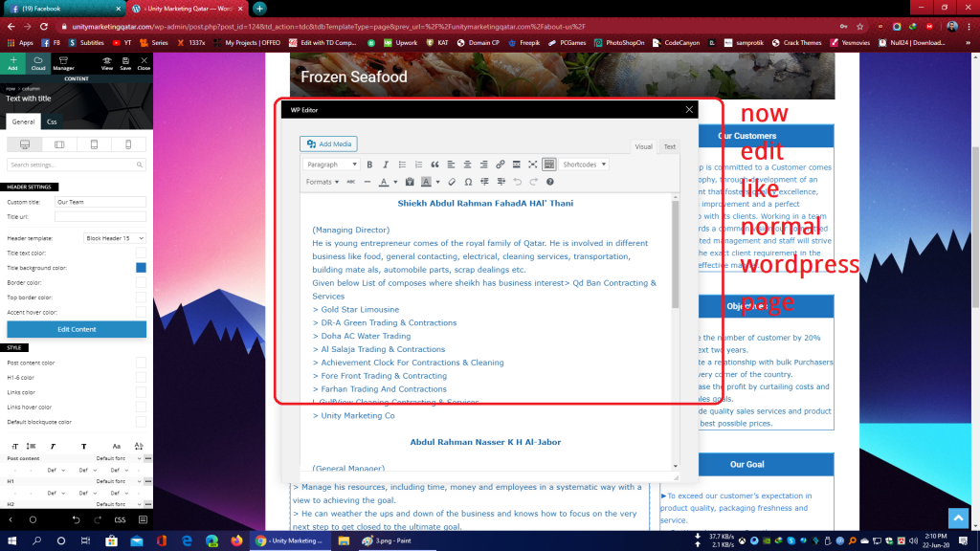Change the Title background color swatch

click(141, 268)
